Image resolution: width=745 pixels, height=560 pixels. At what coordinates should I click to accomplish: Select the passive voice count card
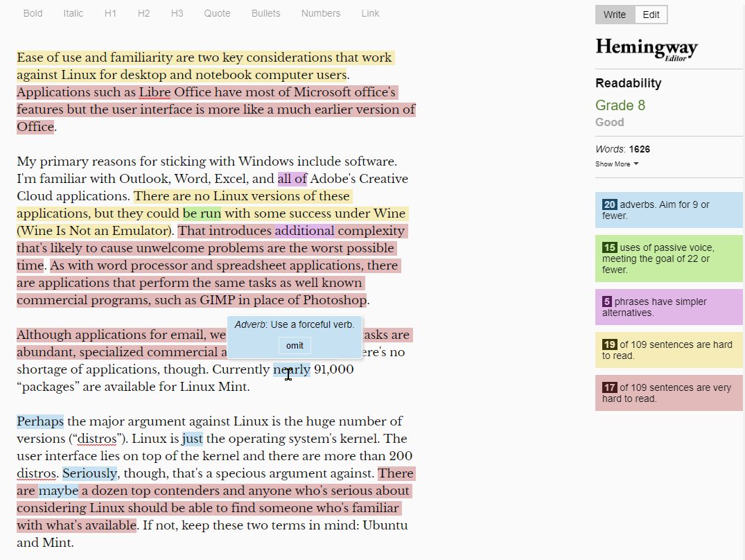click(x=669, y=259)
